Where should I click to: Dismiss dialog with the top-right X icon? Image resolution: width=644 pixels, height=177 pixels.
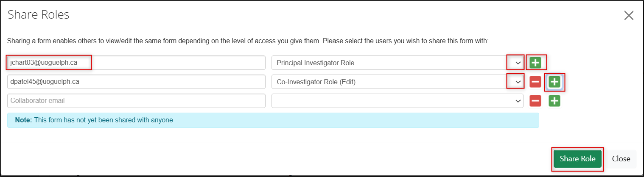point(629,16)
